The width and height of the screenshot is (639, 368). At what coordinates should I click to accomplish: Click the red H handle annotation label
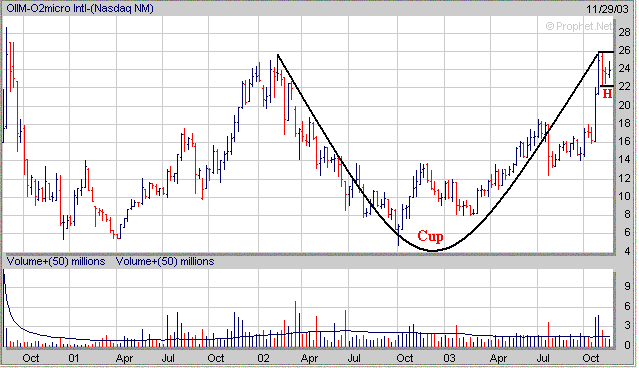pos(607,94)
